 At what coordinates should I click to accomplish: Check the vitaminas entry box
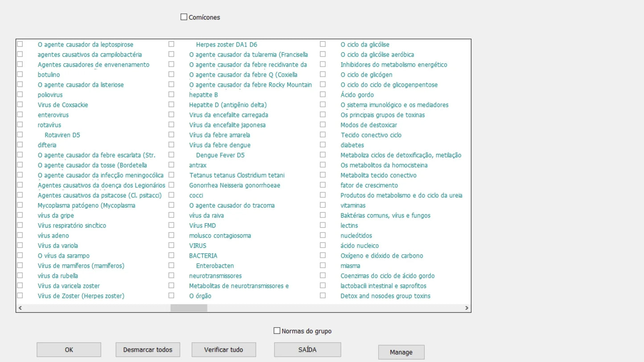323,205
